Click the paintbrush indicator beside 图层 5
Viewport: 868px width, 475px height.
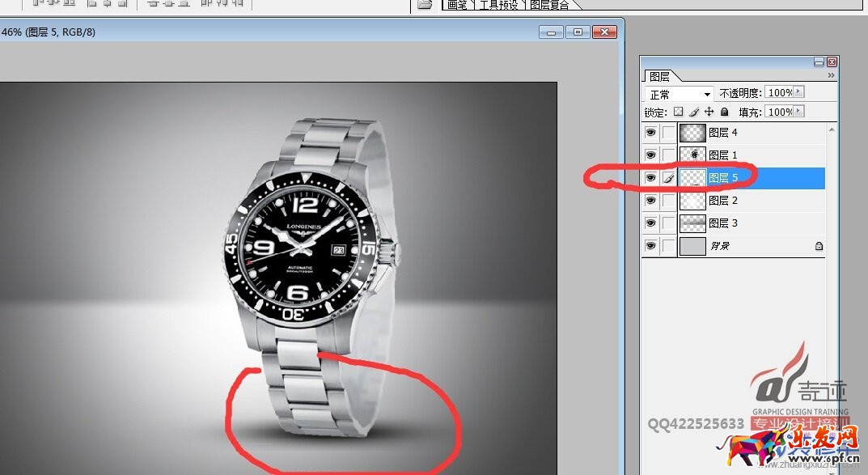[x=669, y=178]
